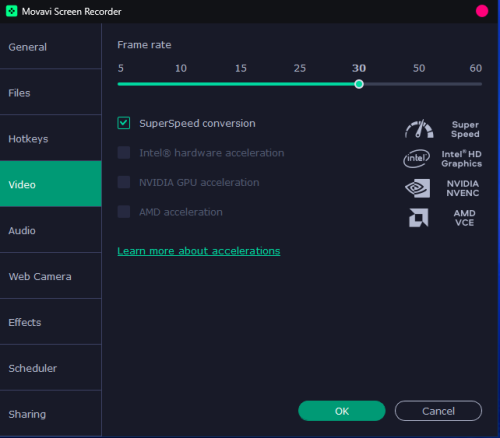Click the NVIDIA eye logo icon
Viewport: 500px width, 438px height.
pyautogui.click(x=417, y=188)
